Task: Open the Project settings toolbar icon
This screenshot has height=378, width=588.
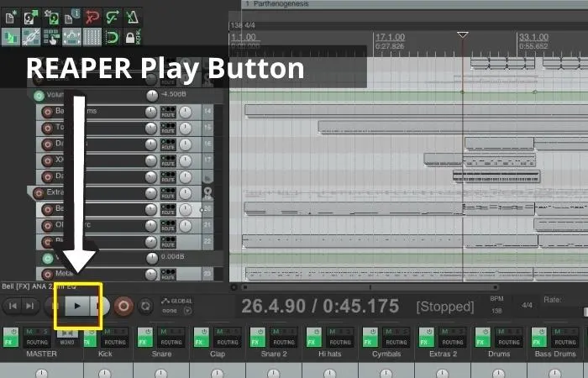Action: pyautogui.click(x=71, y=18)
